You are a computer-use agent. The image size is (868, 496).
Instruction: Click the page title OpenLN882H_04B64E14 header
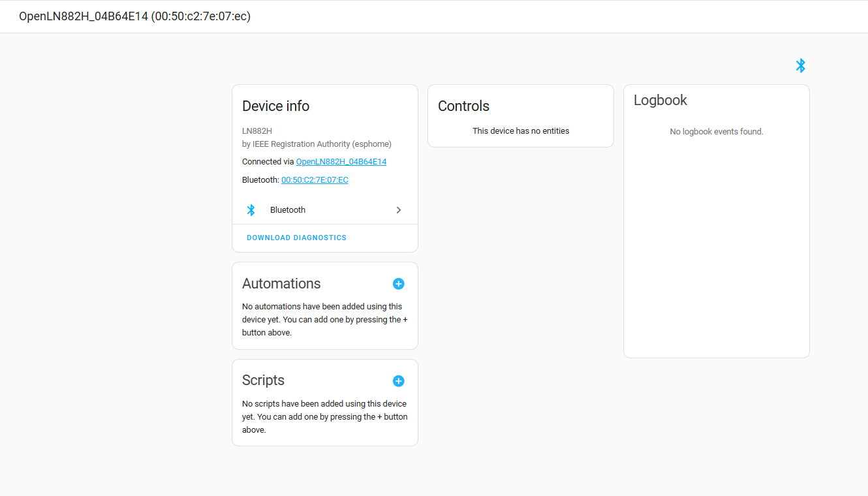click(x=134, y=16)
